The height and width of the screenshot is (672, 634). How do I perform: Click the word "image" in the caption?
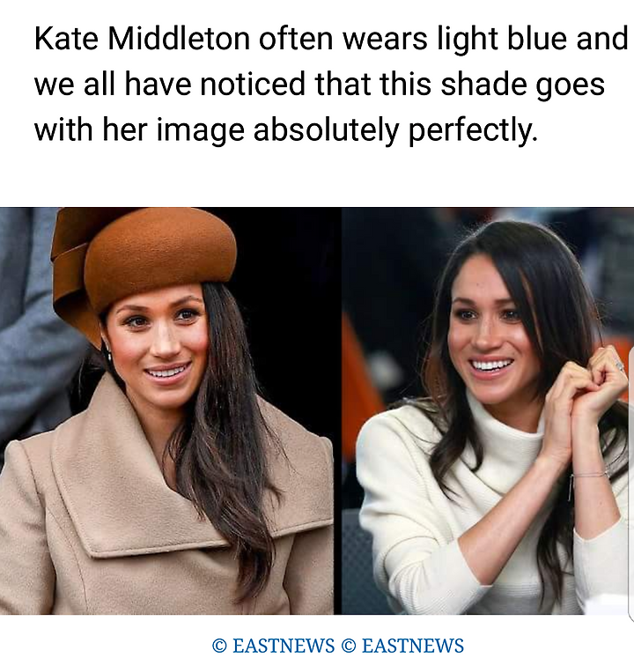[x=200, y=130]
